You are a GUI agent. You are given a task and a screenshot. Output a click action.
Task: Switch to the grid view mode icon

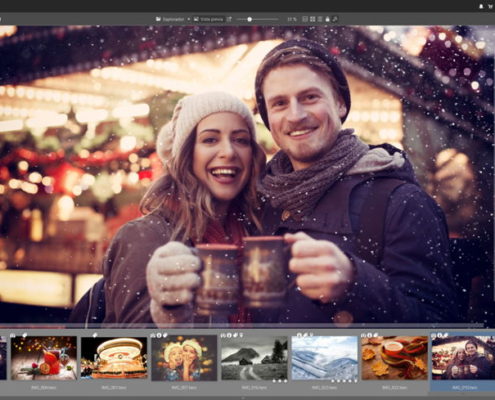click(x=312, y=19)
